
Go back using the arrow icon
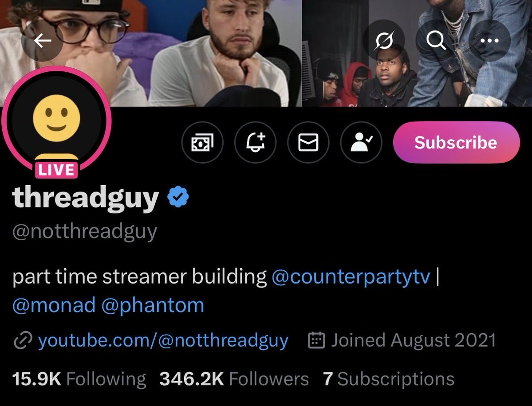[43, 41]
